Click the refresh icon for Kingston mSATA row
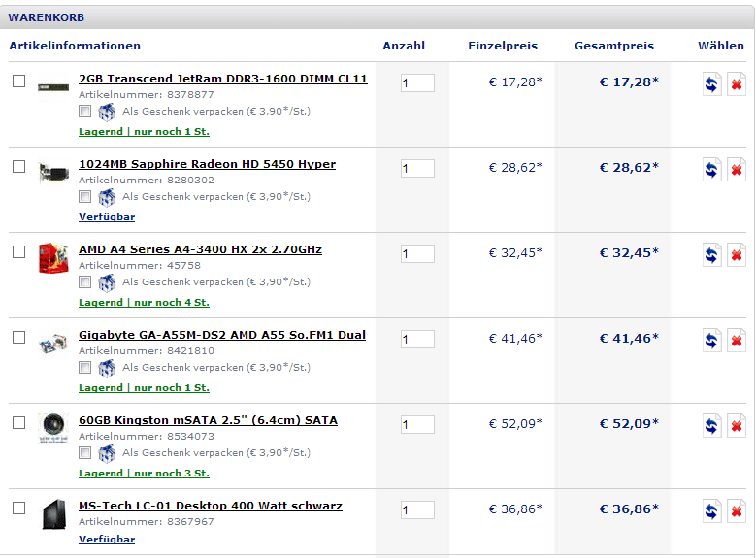 711,425
